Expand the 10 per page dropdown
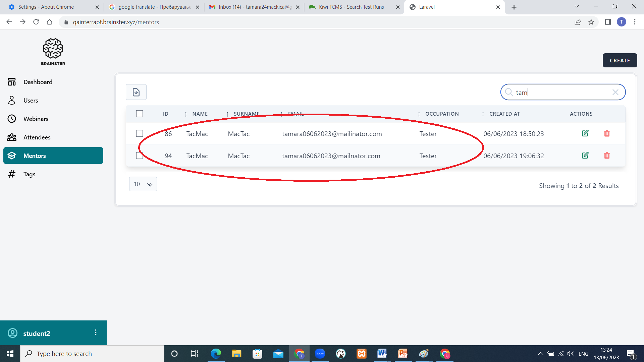 pos(143,184)
